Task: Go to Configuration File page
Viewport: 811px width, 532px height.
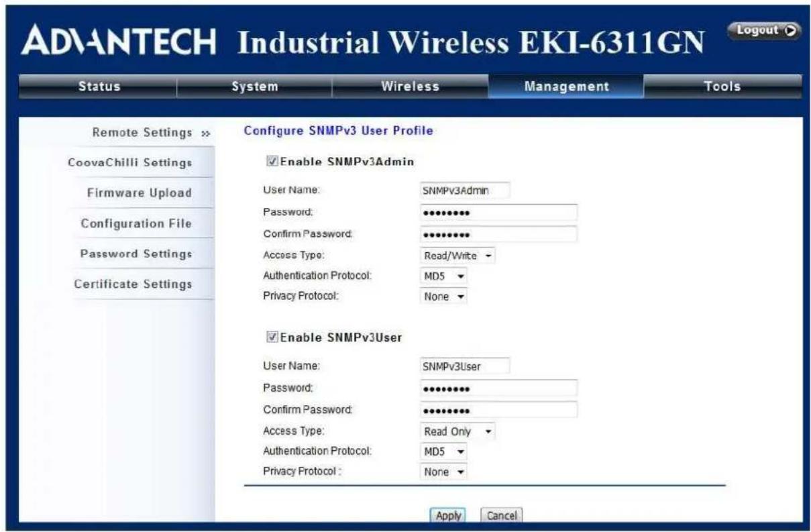Action: (x=136, y=223)
